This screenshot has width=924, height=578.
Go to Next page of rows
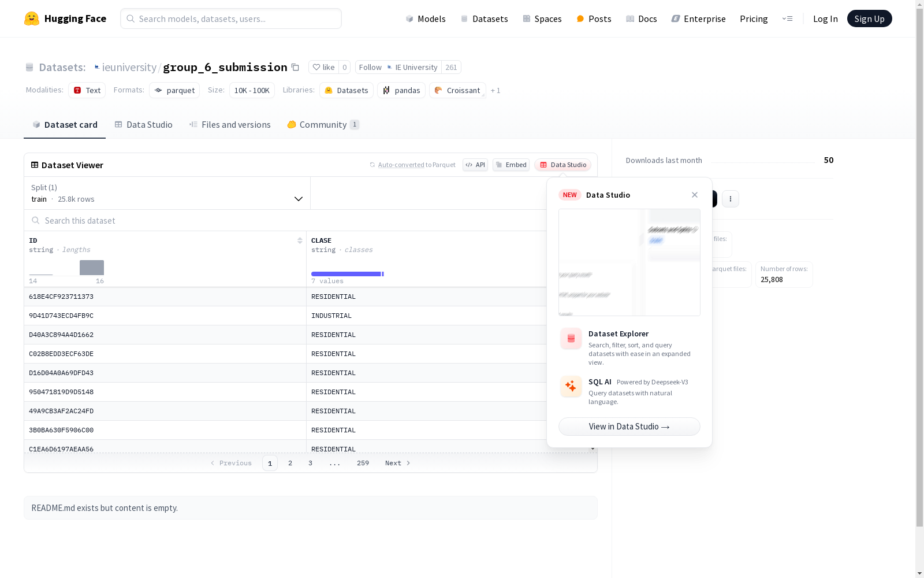tap(398, 463)
